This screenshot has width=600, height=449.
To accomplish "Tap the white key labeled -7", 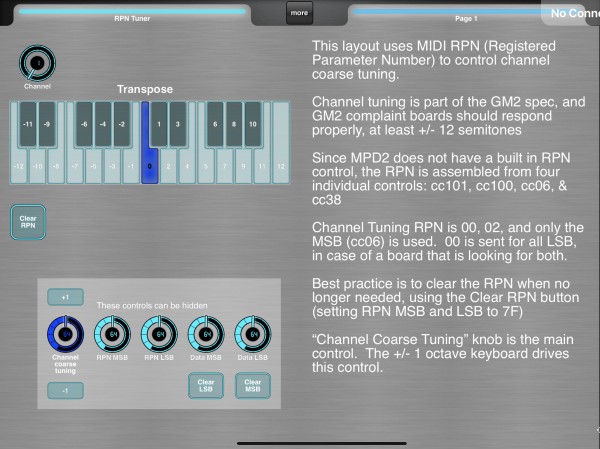I will (x=75, y=166).
